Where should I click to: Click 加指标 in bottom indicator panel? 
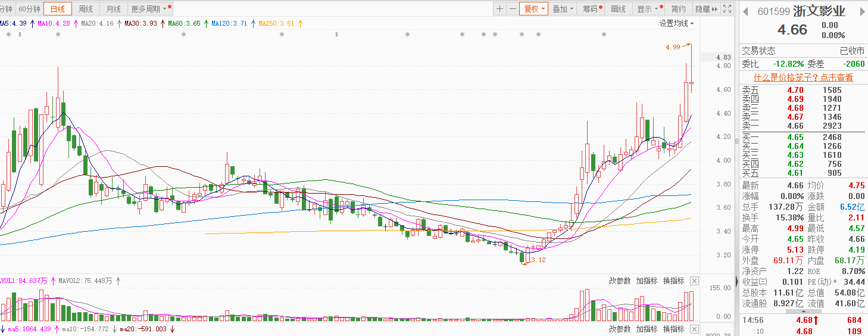[x=647, y=329]
